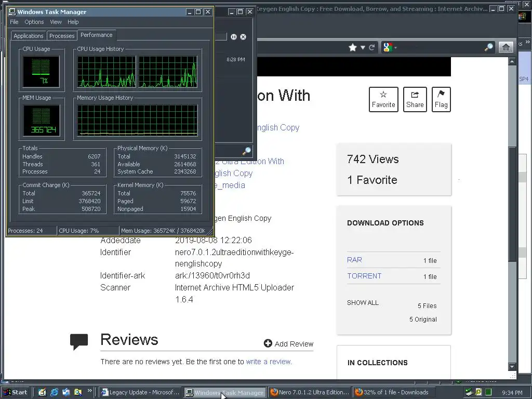Click the Physical Memory Total value 3145132
The image size is (532, 399).
pos(185,156)
